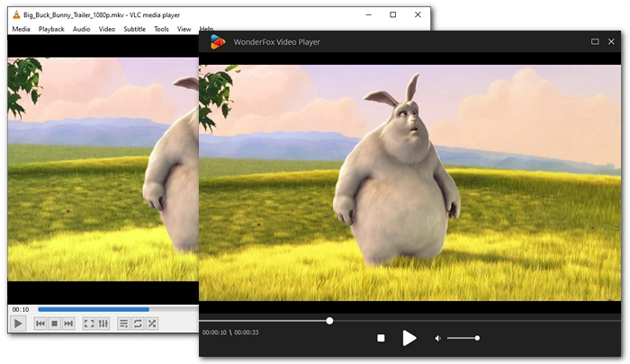Screen dimensions: 630x364
Task: Click the WonderFox volume slider
Action: (x=463, y=338)
